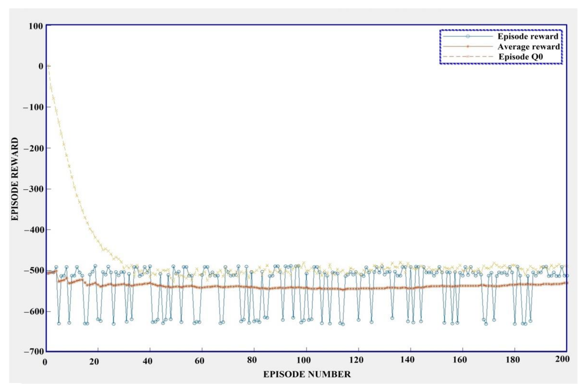
Task: Click y-axis tick label 100
Action: click(x=36, y=26)
